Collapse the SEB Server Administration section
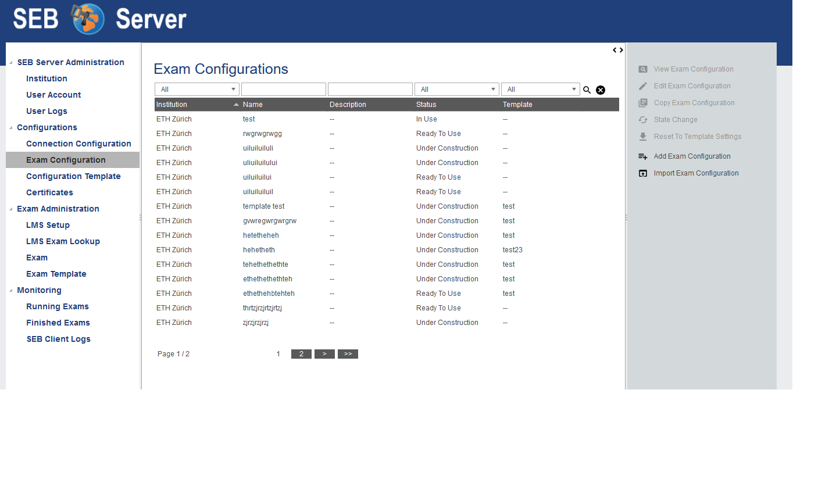Viewport: 836px width, 504px height. tap(11, 63)
